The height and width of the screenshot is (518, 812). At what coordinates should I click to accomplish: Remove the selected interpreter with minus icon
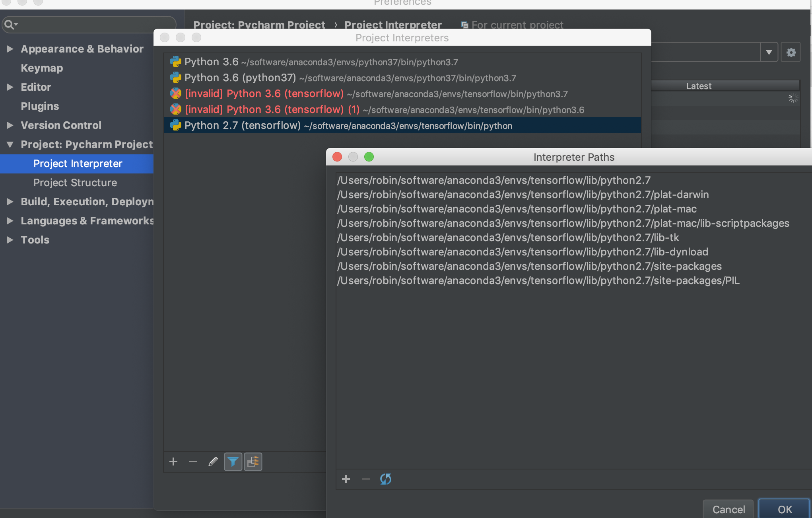pos(193,462)
